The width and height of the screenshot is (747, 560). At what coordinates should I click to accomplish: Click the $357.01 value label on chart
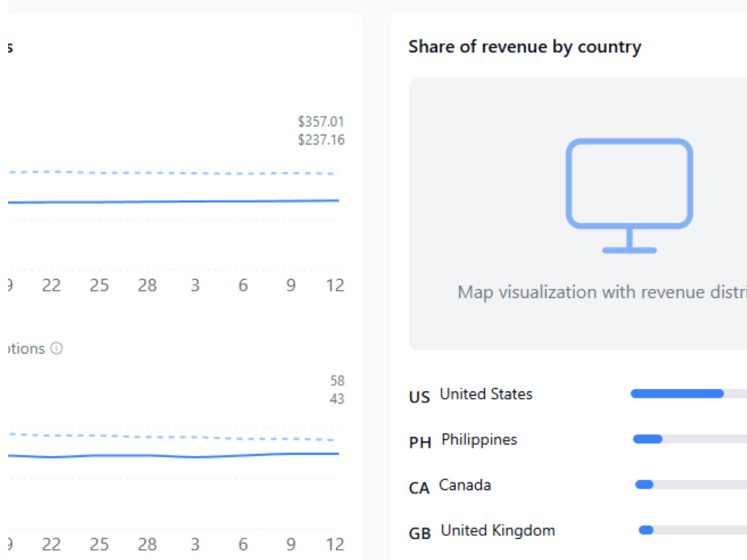tap(320, 122)
